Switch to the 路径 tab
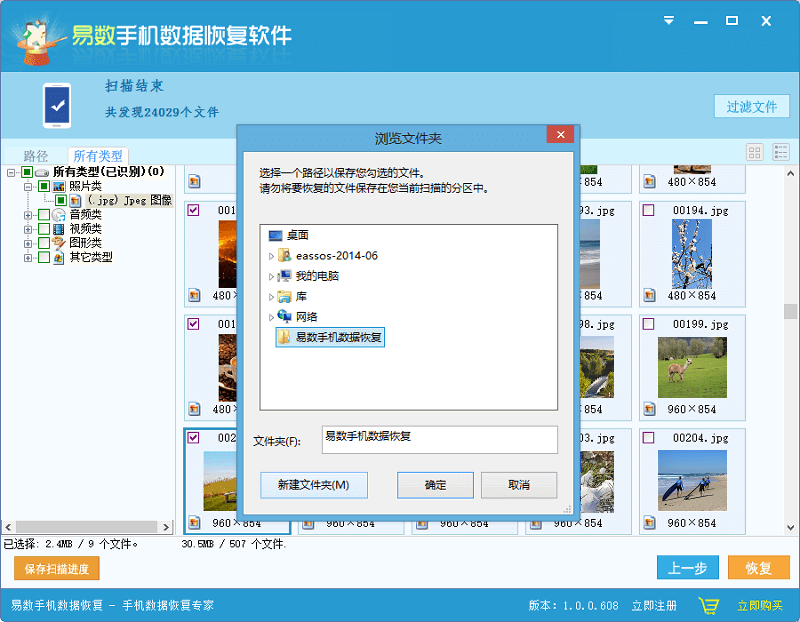 pyautogui.click(x=36, y=156)
